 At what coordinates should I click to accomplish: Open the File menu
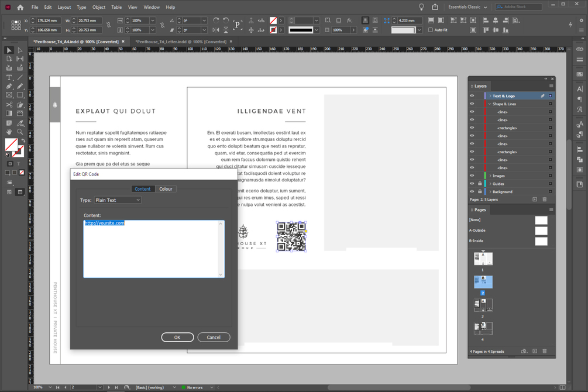pyautogui.click(x=35, y=7)
